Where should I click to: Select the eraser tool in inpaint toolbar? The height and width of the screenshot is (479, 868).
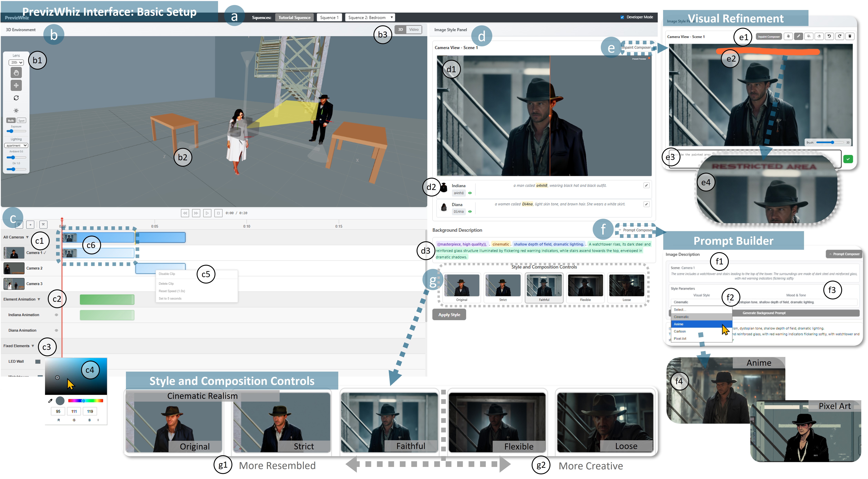coord(819,36)
